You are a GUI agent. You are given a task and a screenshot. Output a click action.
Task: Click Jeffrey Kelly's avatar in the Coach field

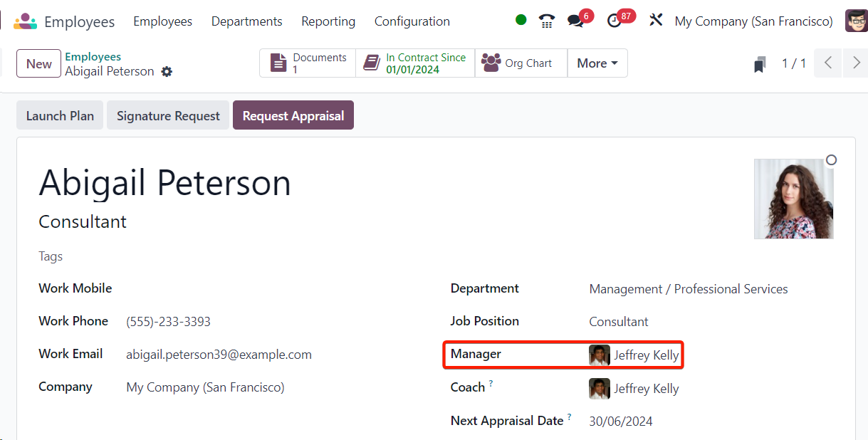[x=600, y=389]
